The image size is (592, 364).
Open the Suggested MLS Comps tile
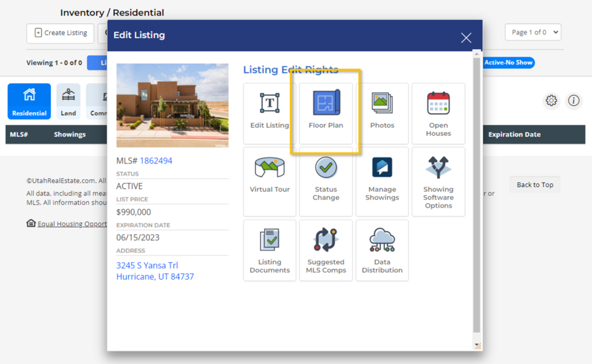coord(326,250)
